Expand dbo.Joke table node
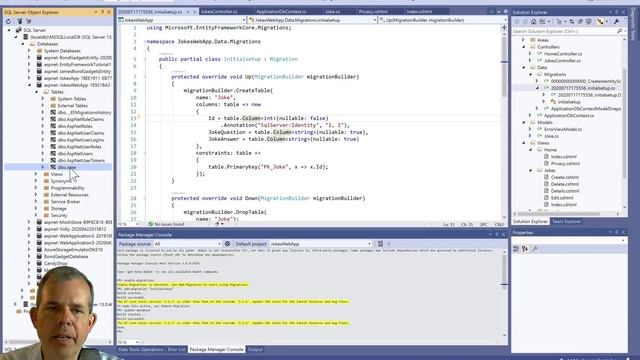 [43, 167]
